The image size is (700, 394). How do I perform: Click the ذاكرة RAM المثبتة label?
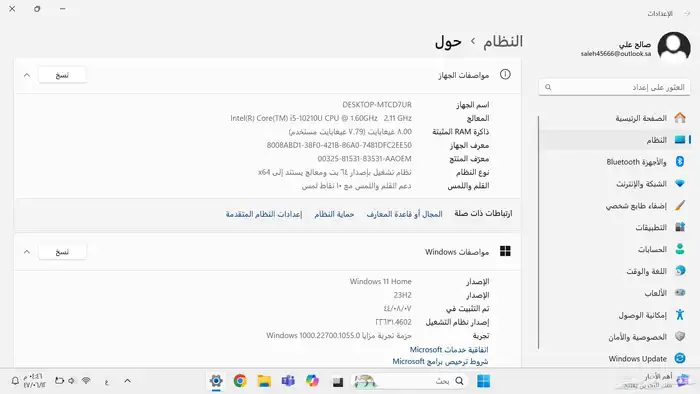point(461,132)
